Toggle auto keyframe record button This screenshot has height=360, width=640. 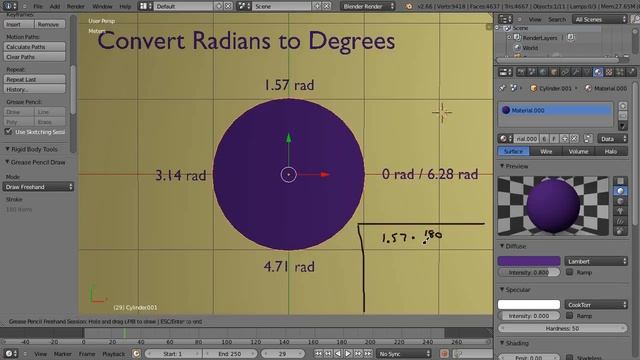point(444,353)
